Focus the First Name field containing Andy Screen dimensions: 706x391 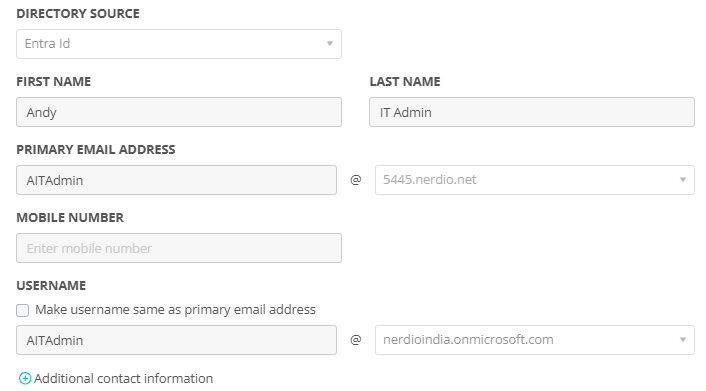(179, 112)
